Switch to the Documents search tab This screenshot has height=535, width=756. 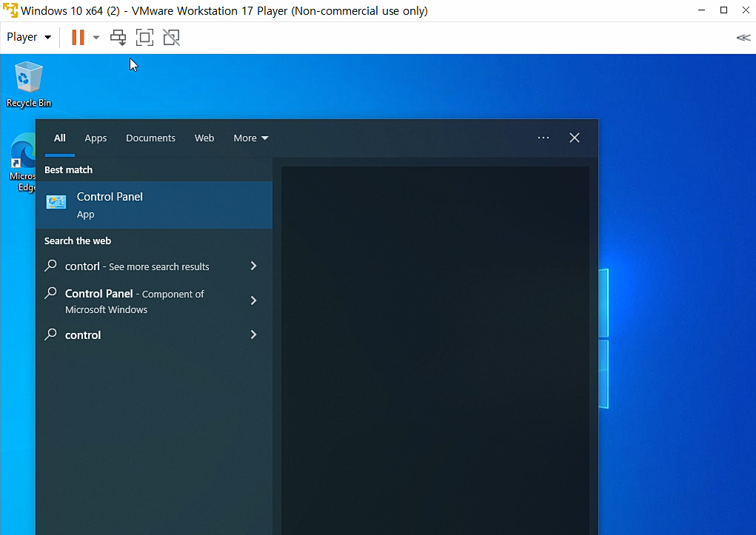[150, 138]
